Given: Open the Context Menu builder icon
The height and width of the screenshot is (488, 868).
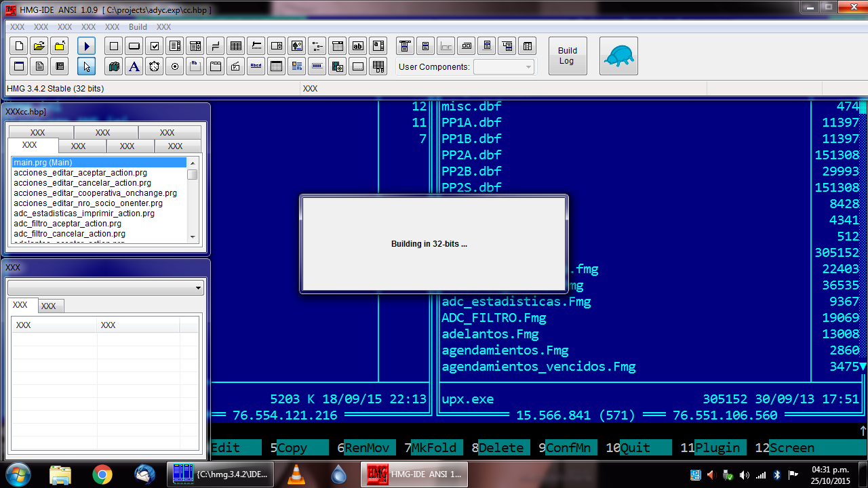Looking at the screenshot, I should coord(426,46).
